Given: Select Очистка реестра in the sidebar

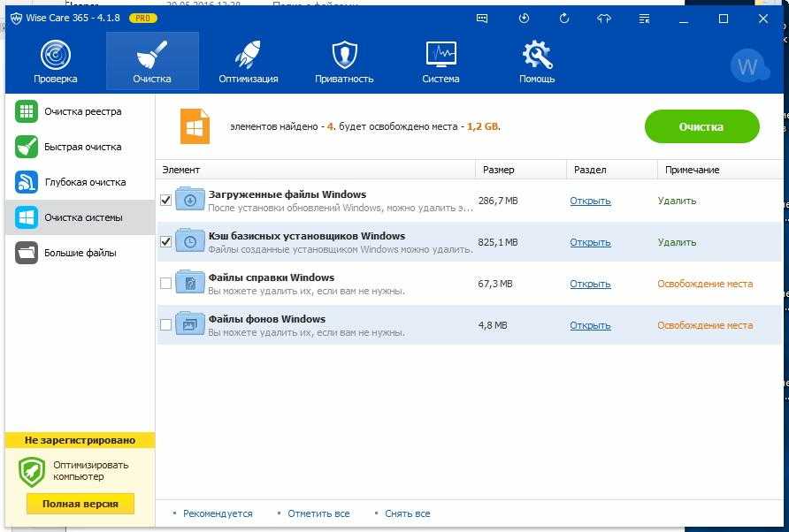Looking at the screenshot, I should point(82,112).
